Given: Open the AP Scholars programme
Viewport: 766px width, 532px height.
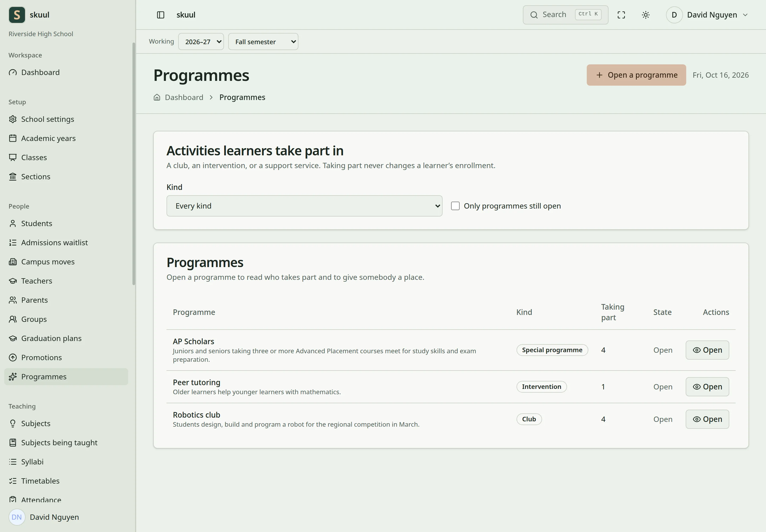Looking at the screenshot, I should click(x=707, y=350).
